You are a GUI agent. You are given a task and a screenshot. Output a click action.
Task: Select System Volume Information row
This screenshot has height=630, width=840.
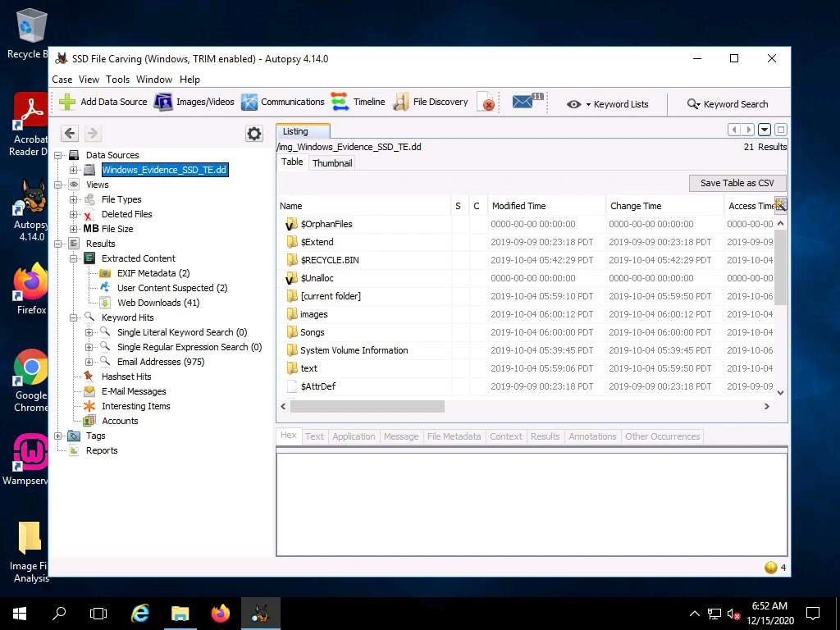[x=526, y=350]
